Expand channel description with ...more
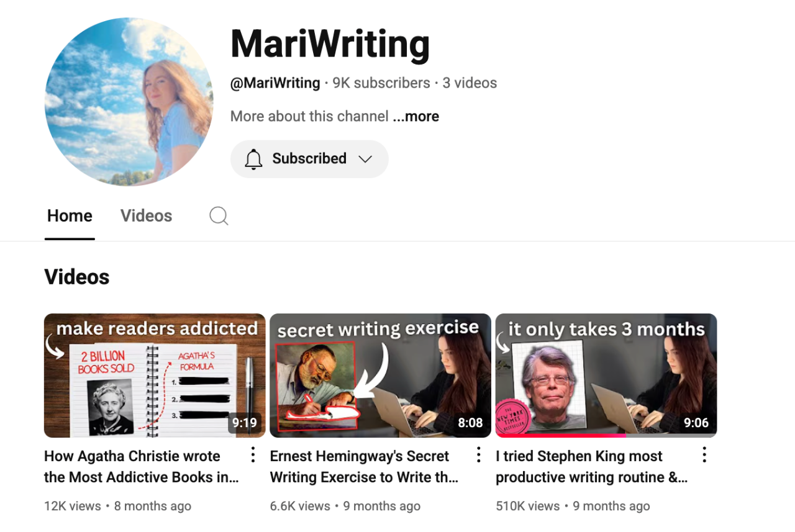Viewport: 795px width, 532px height. pos(416,117)
